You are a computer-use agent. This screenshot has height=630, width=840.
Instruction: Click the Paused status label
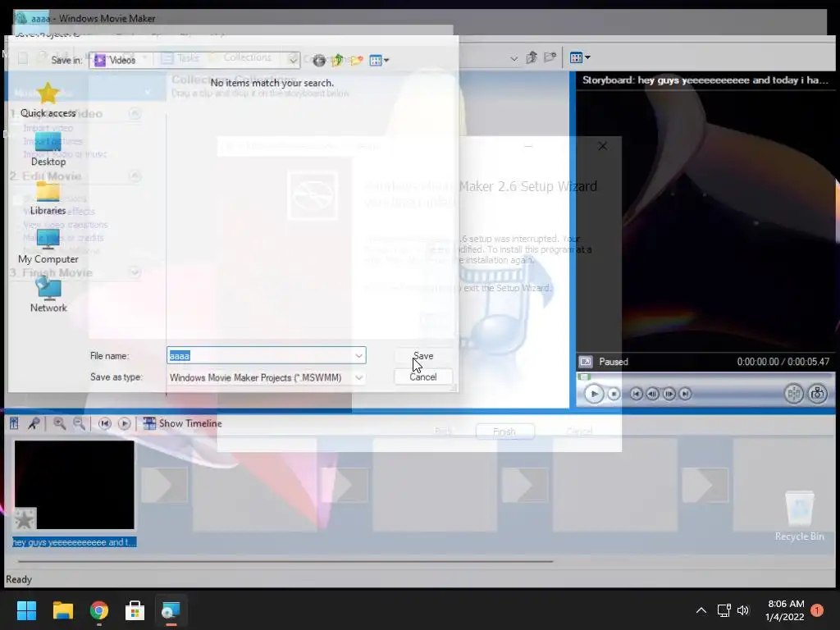pyautogui.click(x=614, y=362)
